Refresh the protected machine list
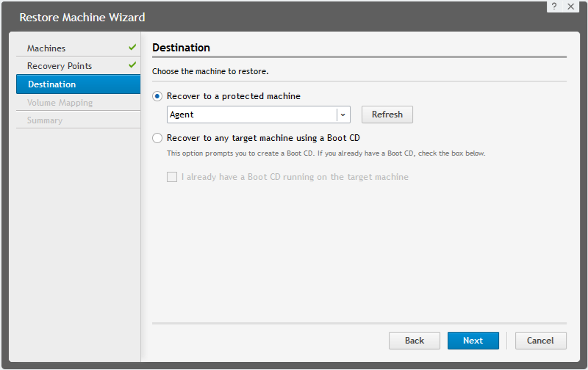This screenshot has width=588, height=370. point(387,115)
